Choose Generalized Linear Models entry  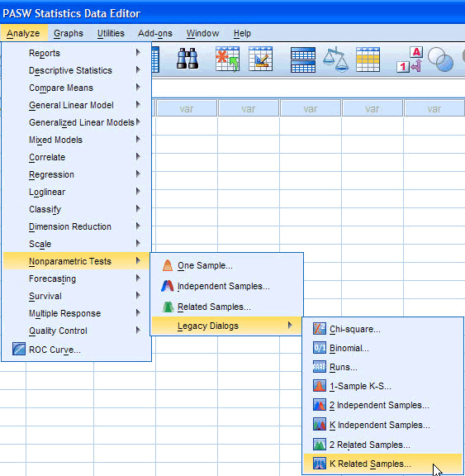tap(76, 122)
